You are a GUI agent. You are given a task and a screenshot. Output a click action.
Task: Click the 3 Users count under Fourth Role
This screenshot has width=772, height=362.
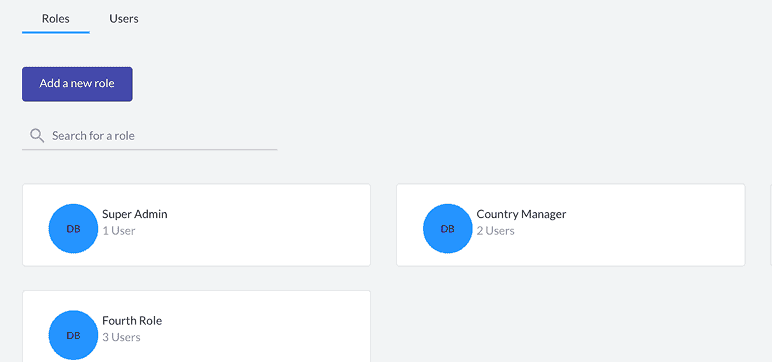(x=121, y=337)
